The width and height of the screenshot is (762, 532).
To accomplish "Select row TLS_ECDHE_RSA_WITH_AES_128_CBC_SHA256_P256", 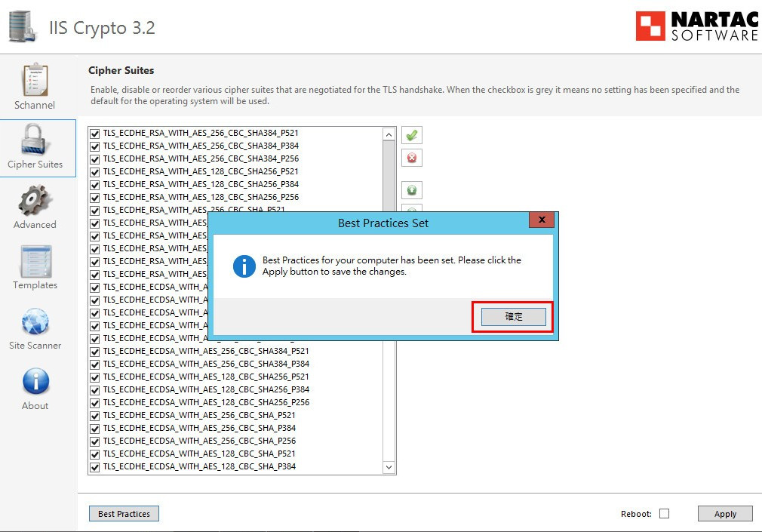I will (201, 197).
